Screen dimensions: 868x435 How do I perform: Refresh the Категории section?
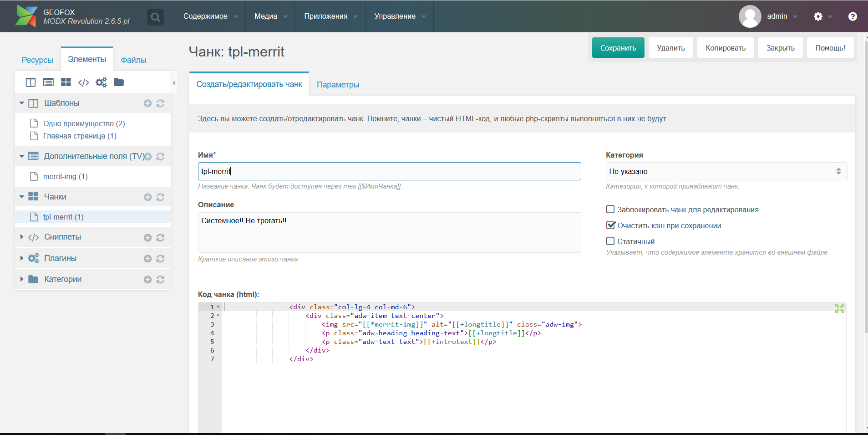coord(160,280)
